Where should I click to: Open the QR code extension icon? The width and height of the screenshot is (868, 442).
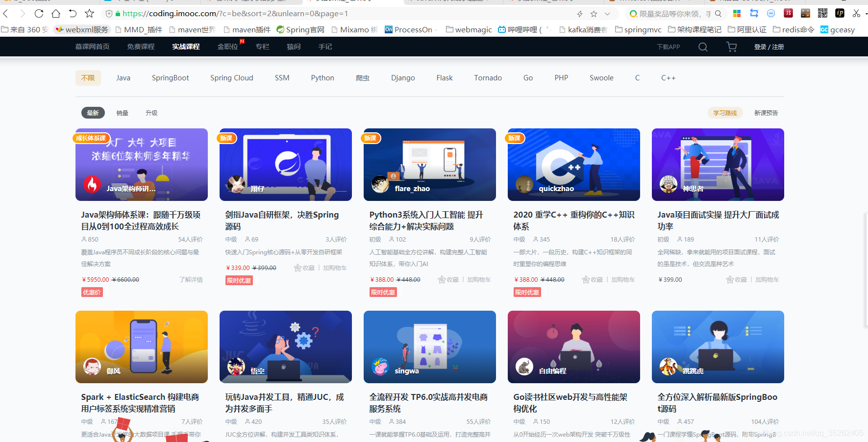(x=822, y=13)
